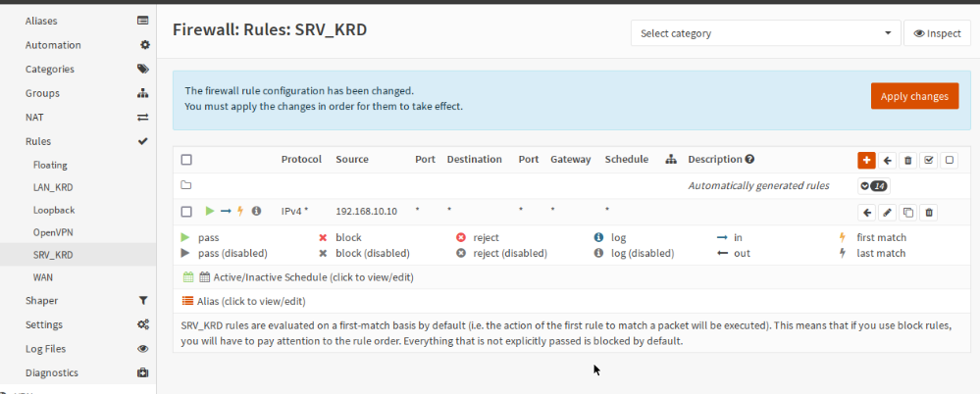This screenshot has width=980, height=394.
Task: Add a new firewall rule with plus button
Action: (x=866, y=160)
